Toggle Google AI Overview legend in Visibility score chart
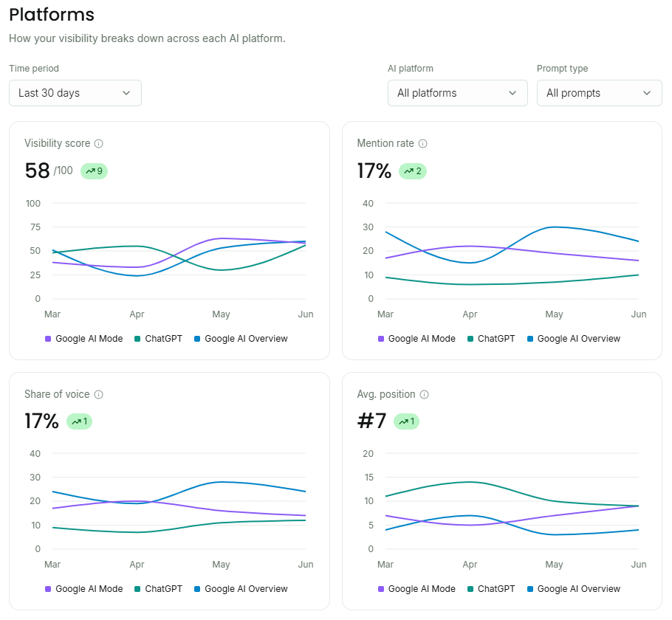This screenshot has height=620, width=672. tap(241, 339)
